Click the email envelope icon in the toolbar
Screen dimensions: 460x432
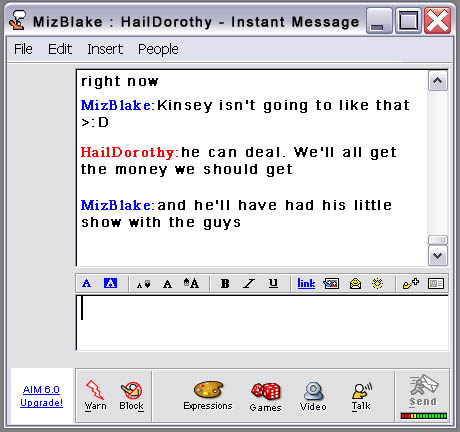pos(355,284)
